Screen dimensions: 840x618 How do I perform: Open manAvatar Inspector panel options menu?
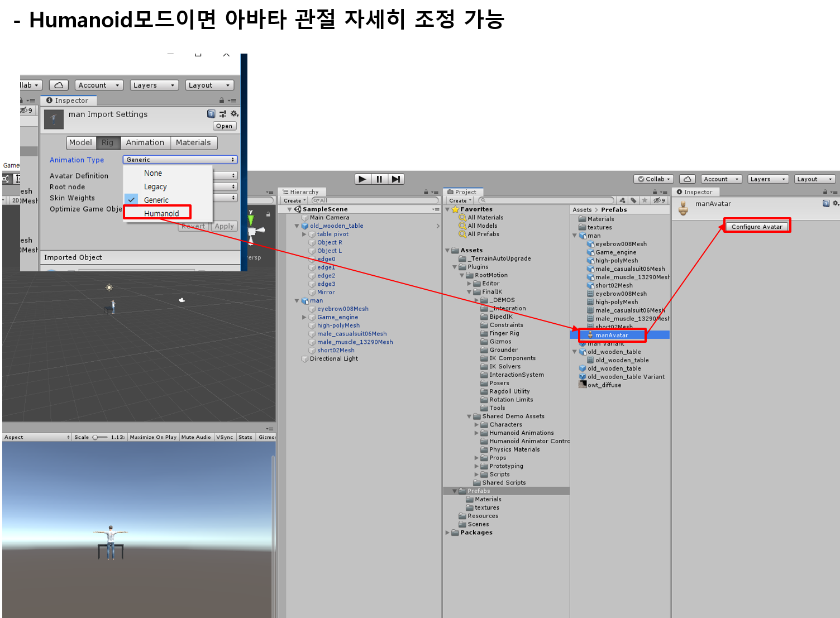click(834, 192)
